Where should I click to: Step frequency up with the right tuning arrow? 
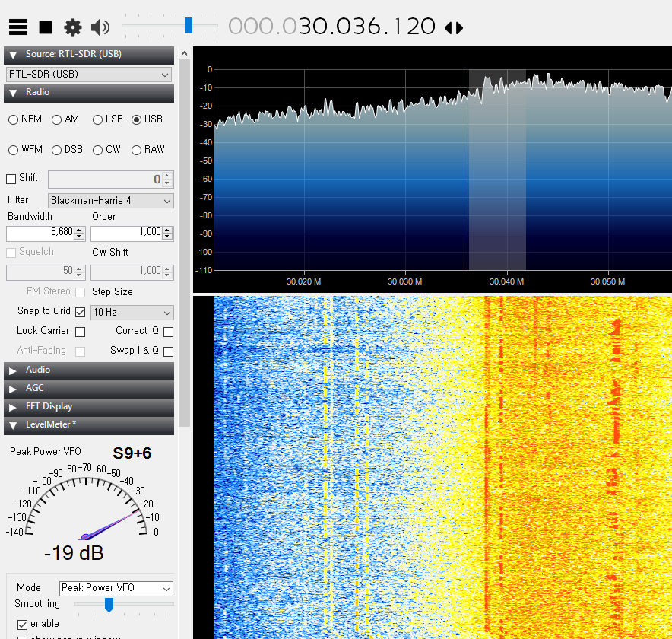click(x=458, y=27)
